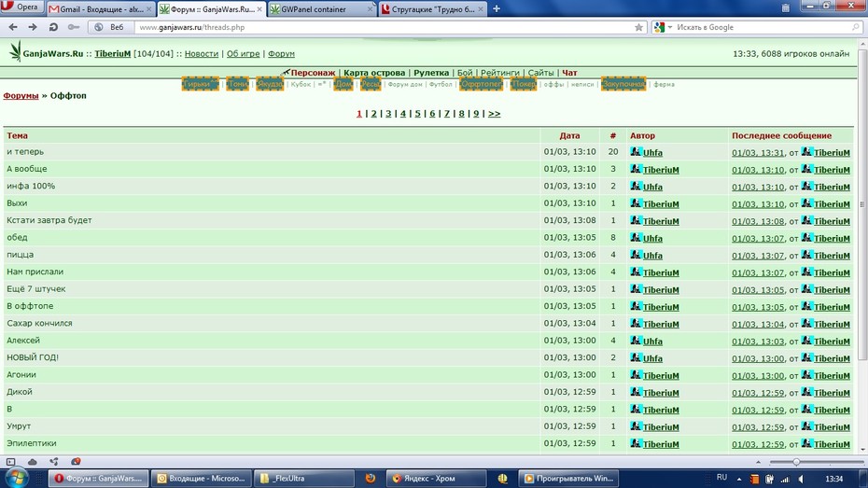Switch to the GWPanel container tab

pyautogui.click(x=320, y=8)
